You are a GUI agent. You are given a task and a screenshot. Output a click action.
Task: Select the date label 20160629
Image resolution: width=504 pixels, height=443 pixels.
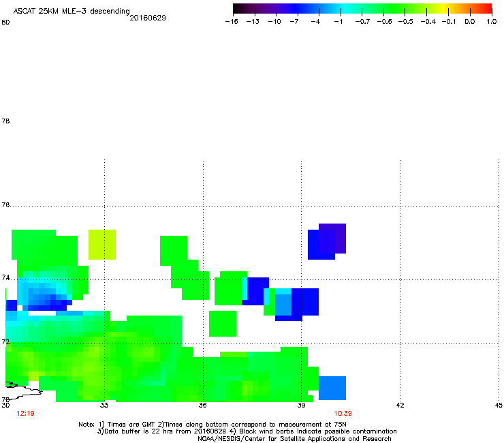pos(148,18)
